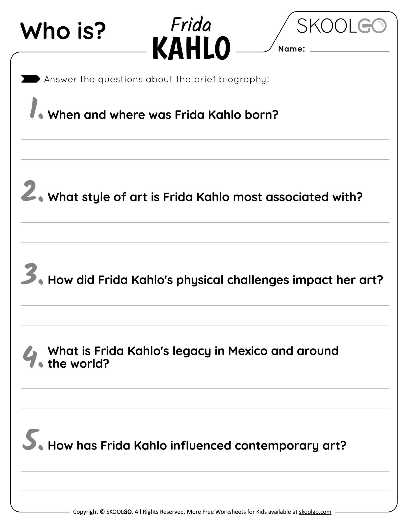Click the Frida KAHLO title
This screenshot has width=411, height=532.
click(x=191, y=39)
